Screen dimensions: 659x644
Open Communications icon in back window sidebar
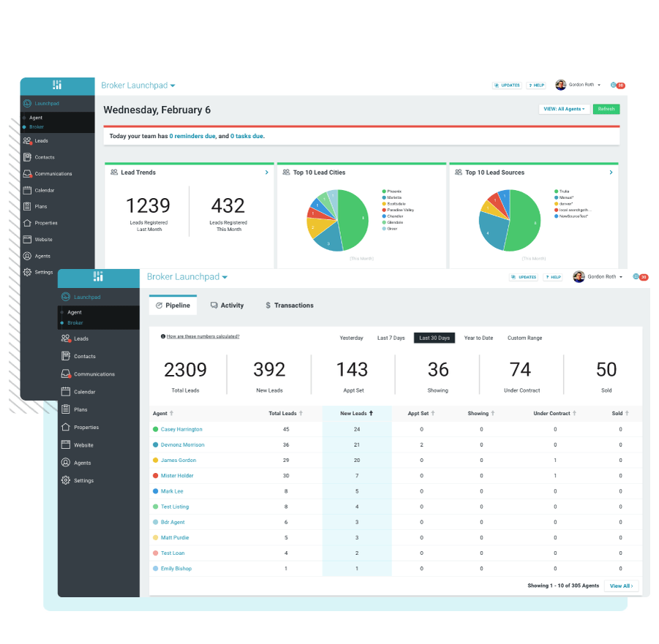coord(27,173)
